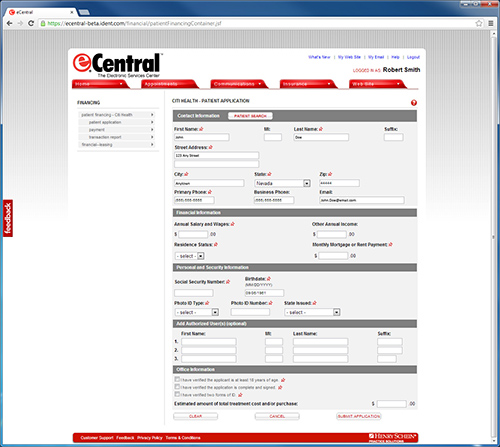The image size is (500, 447).
Task: Check application complete and signed checkbox
Action: 177,387
